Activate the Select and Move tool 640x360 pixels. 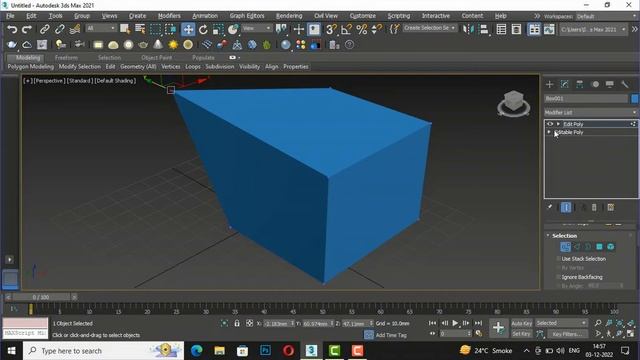click(188, 29)
